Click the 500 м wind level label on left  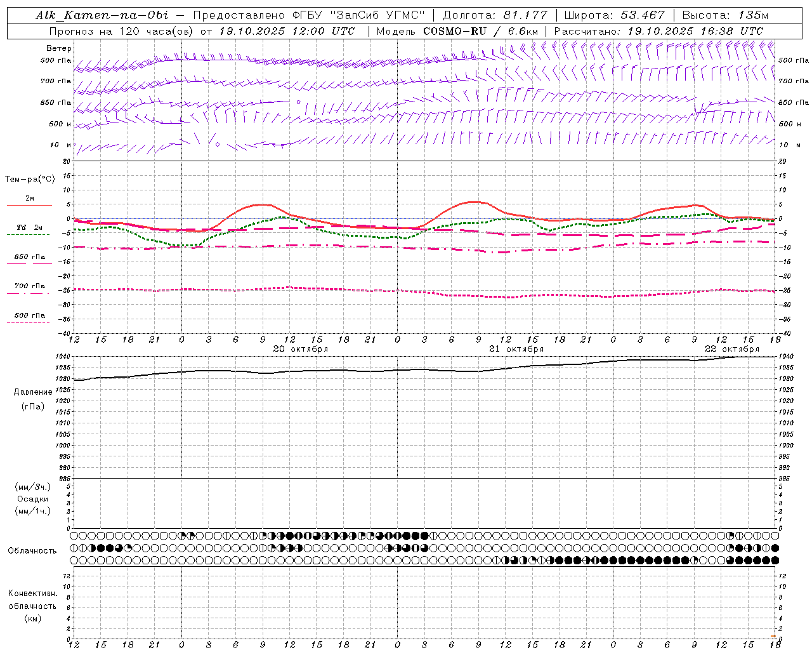(x=60, y=124)
